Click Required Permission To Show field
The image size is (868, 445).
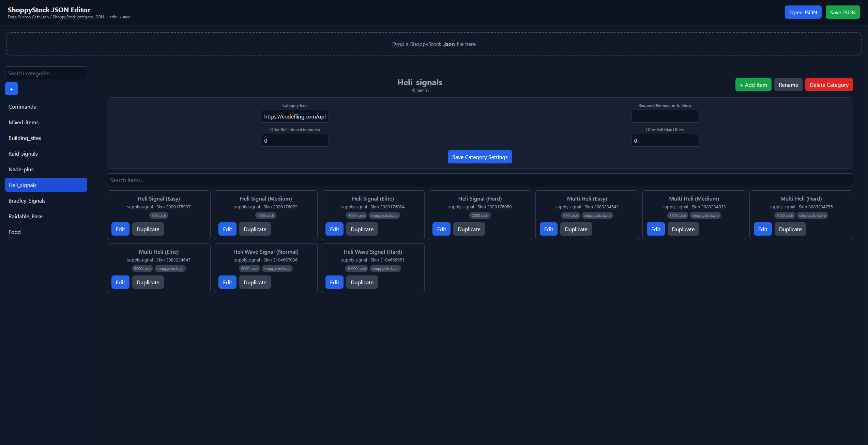(x=665, y=116)
